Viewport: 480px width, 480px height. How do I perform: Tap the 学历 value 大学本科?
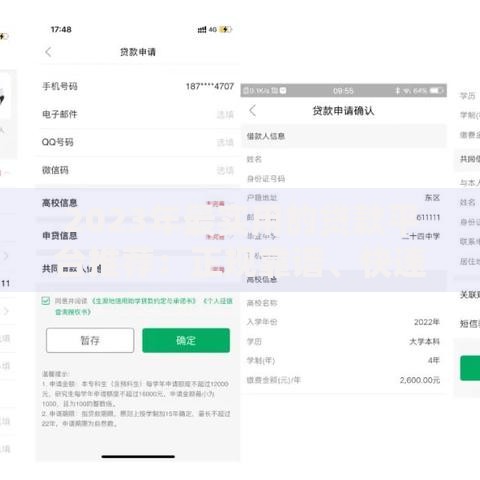[x=424, y=341]
